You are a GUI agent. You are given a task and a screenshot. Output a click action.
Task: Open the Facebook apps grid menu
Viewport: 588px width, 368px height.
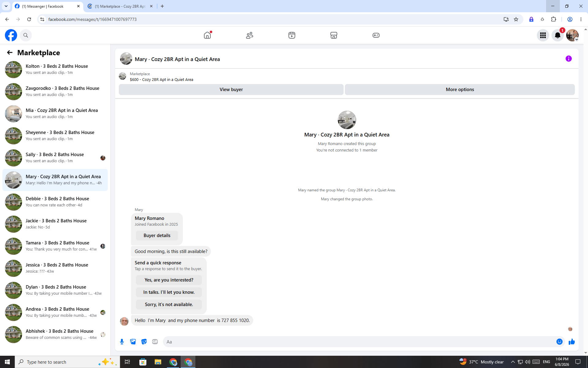coord(543,35)
